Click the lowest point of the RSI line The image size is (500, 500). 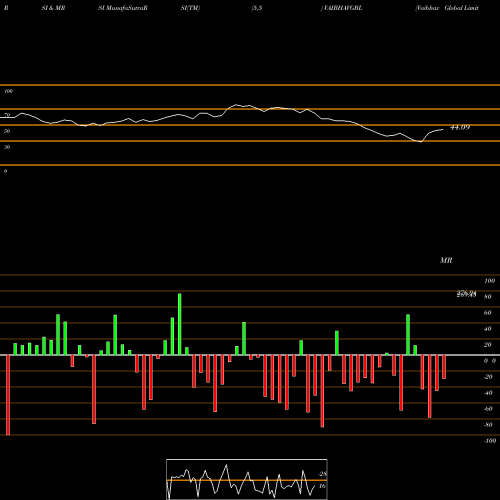(420, 142)
